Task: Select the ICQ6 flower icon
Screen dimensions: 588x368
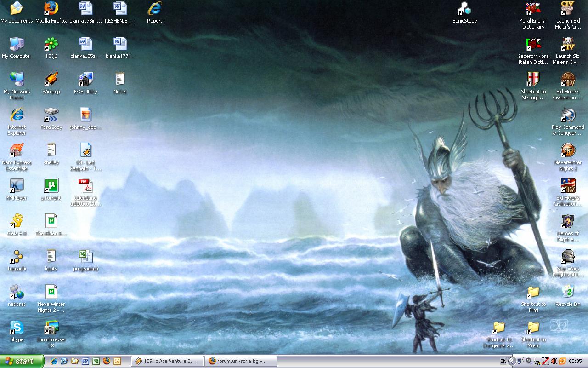Action: 51,44
